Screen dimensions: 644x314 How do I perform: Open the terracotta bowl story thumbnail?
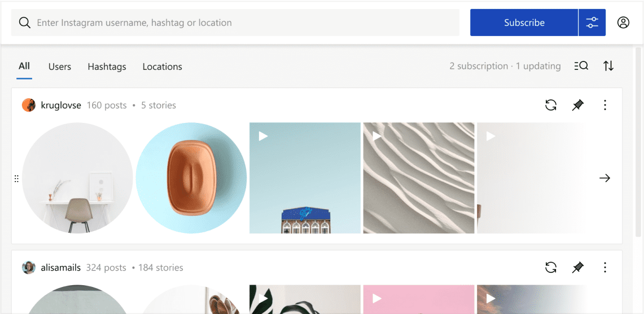[x=191, y=178]
